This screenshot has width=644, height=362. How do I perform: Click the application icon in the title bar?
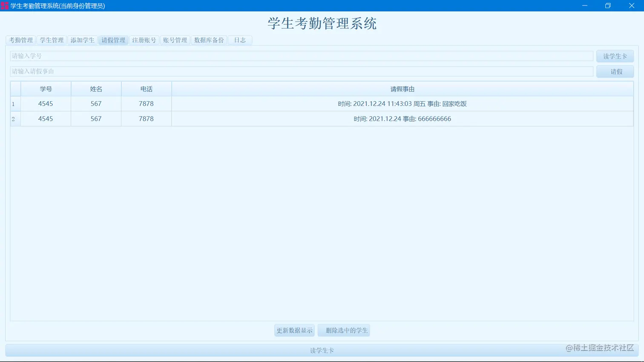(5, 6)
